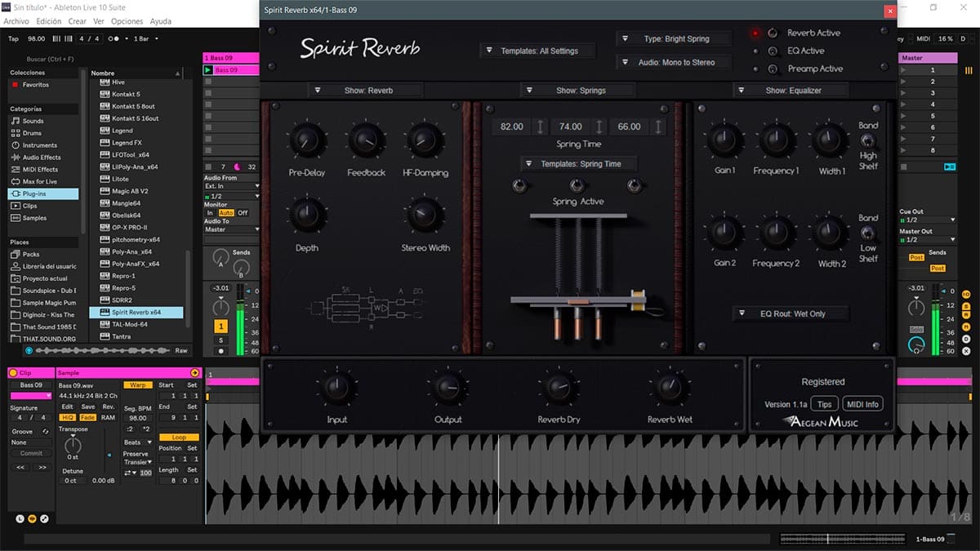980x551 pixels.
Task: Open the Ver menu
Action: coord(99,21)
